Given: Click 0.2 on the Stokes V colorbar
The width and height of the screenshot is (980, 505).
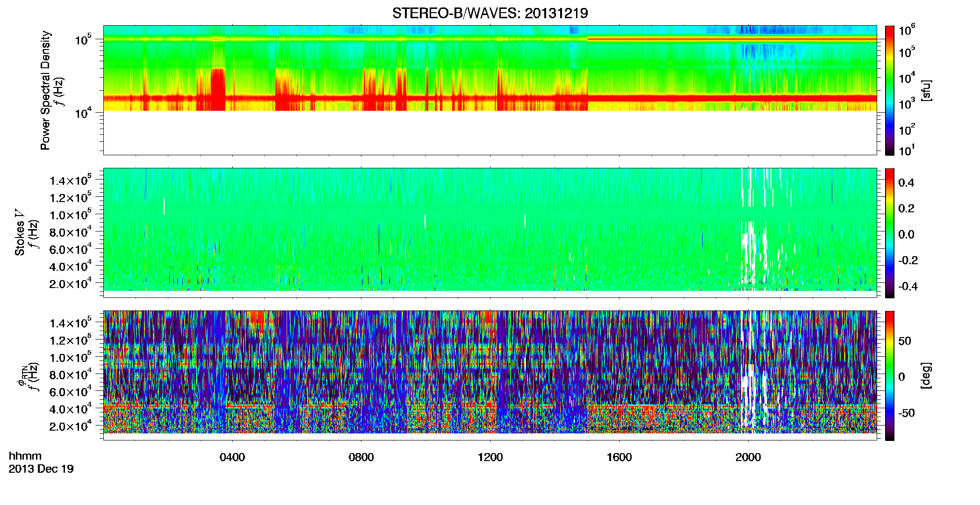Looking at the screenshot, I should pyautogui.click(x=906, y=209).
